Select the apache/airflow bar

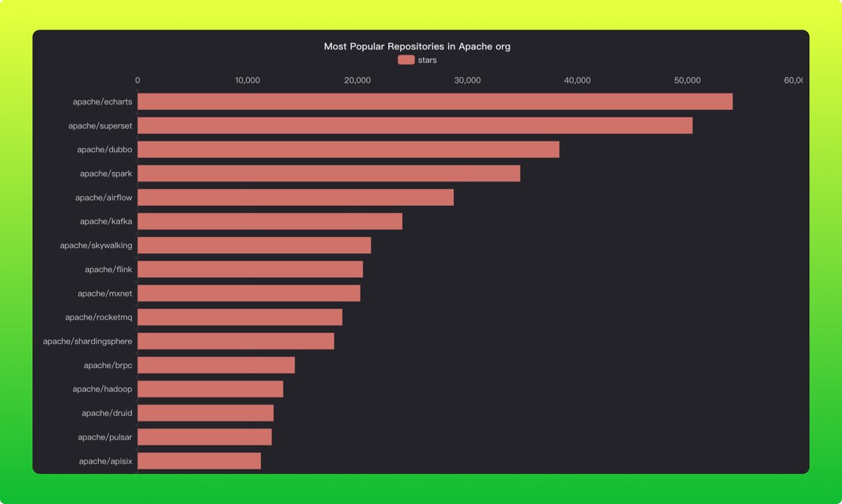[x=295, y=198]
